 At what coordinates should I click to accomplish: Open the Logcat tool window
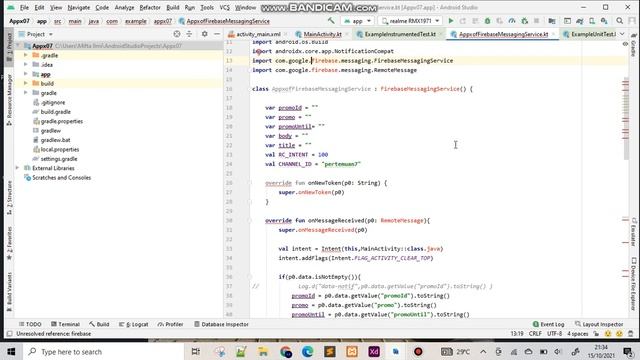(133, 324)
